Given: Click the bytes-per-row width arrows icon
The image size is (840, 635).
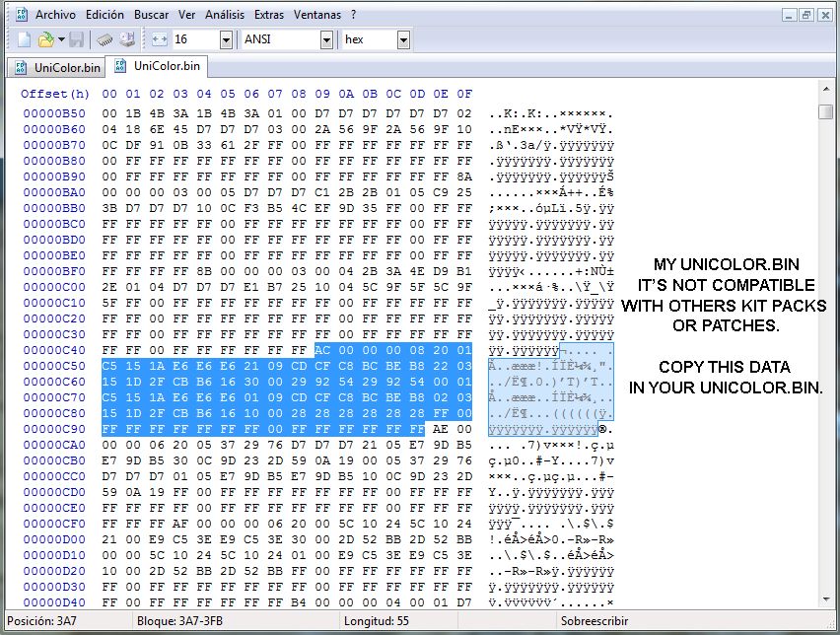Looking at the screenshot, I should 160,39.
